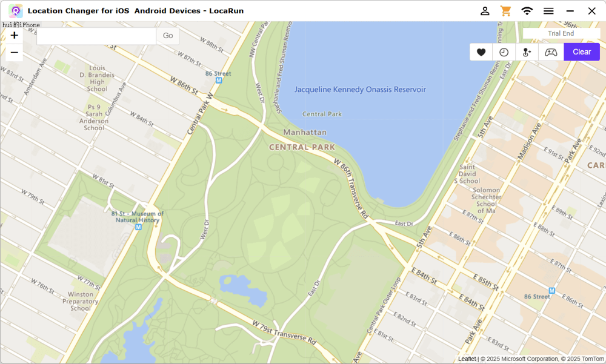Zoom in the map with plus button
The image size is (606, 364).
click(15, 36)
